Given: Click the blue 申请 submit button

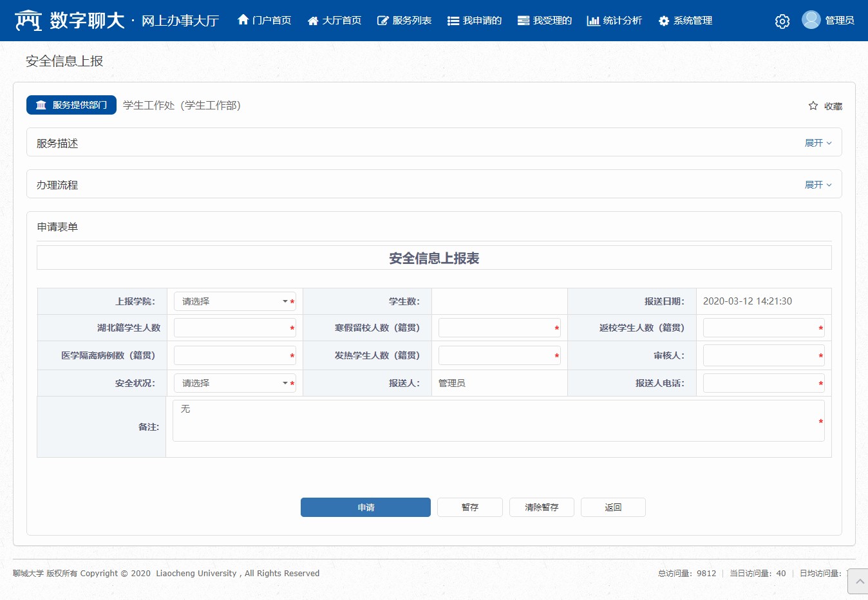Looking at the screenshot, I should coord(365,507).
